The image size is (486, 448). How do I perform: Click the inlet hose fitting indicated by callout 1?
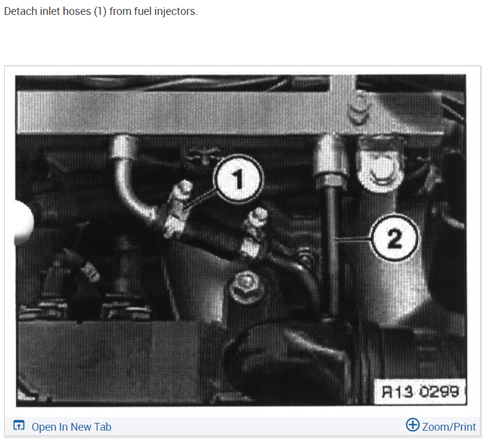click(178, 209)
